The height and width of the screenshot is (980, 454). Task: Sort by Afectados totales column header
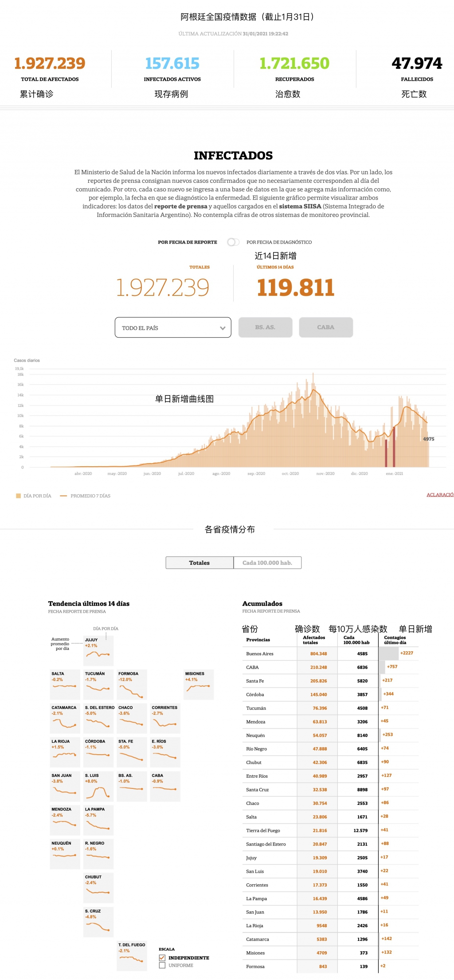pos(313,640)
